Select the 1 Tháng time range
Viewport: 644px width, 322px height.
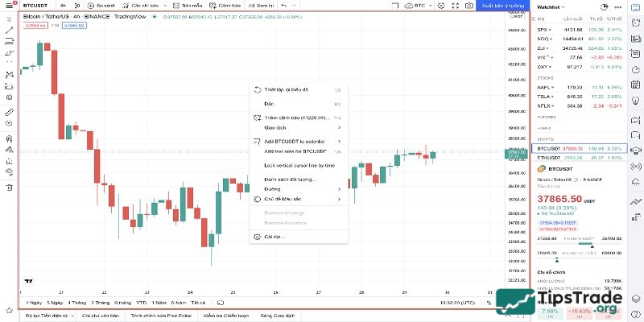[78, 302]
